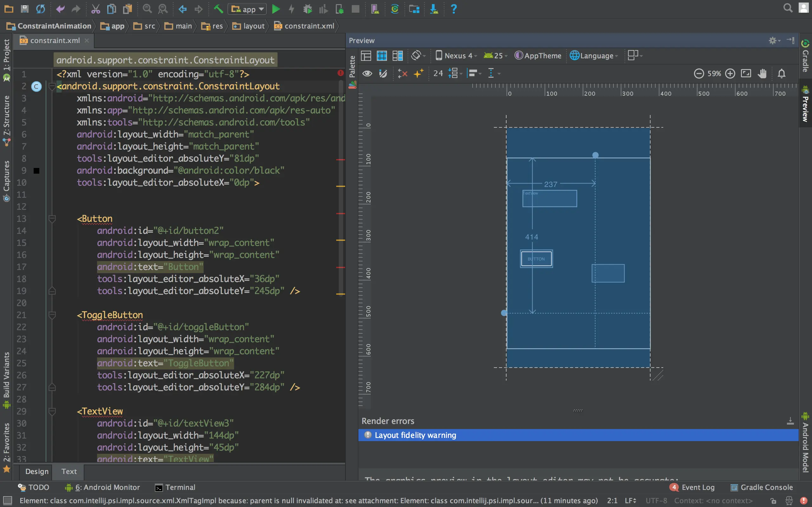Click the Sync Project with Gradle icon

pyautogui.click(x=395, y=9)
